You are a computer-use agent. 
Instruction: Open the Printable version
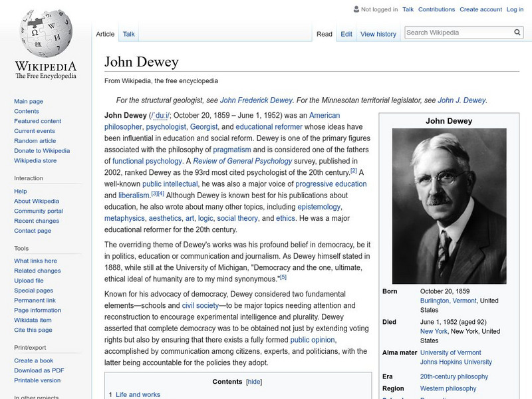pos(37,380)
